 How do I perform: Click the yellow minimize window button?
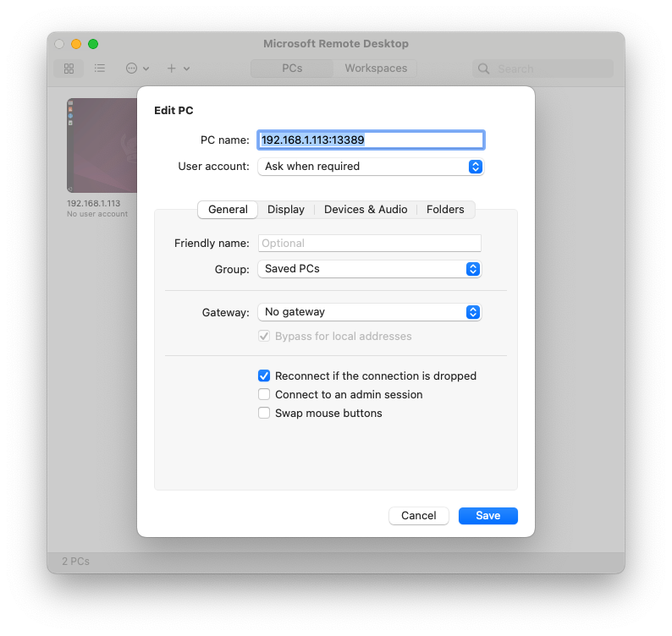point(76,44)
